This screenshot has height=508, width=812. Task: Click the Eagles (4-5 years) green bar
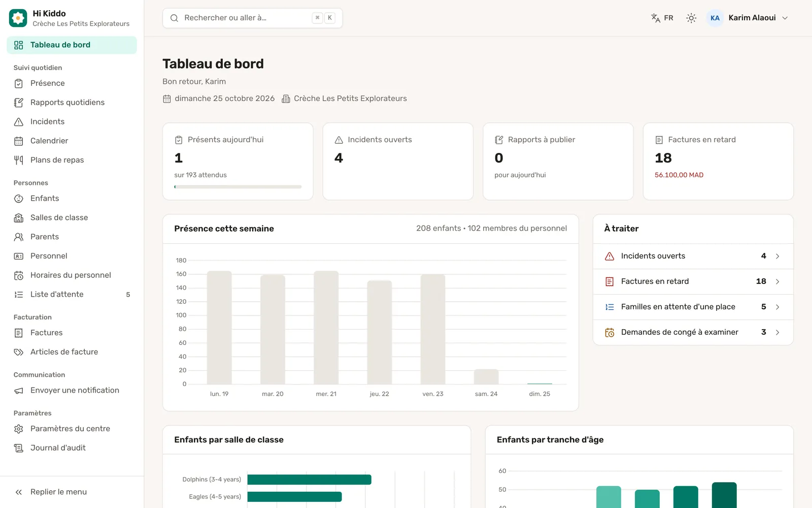294,497
